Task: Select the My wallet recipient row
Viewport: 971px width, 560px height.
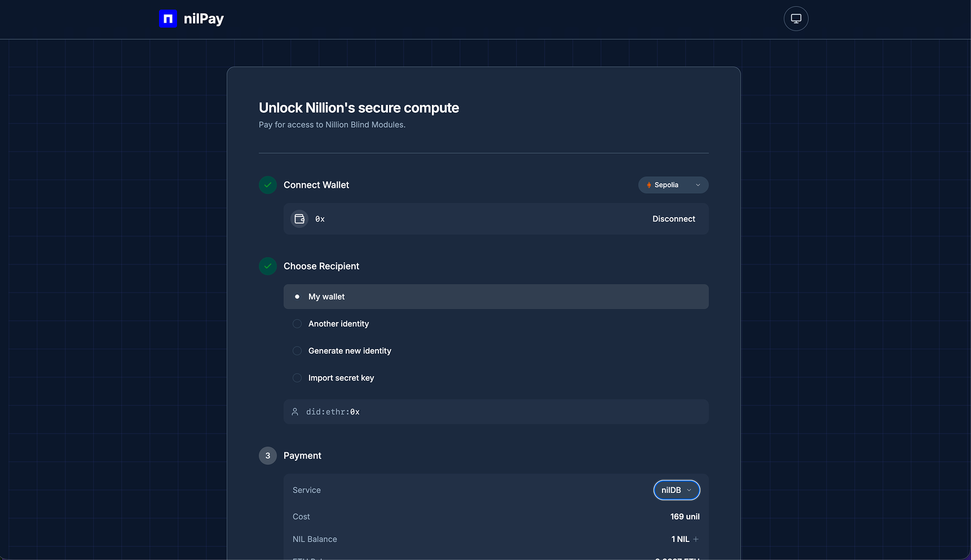Action: coord(495,296)
